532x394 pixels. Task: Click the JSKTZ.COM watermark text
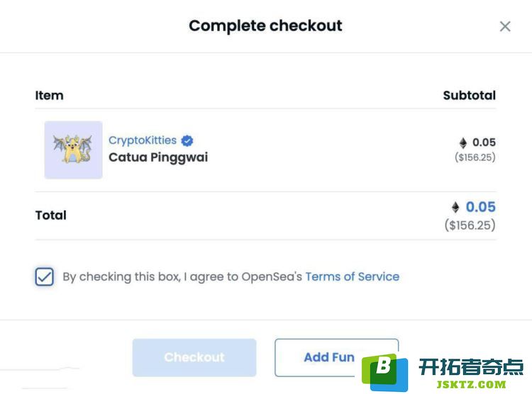[x=471, y=385]
